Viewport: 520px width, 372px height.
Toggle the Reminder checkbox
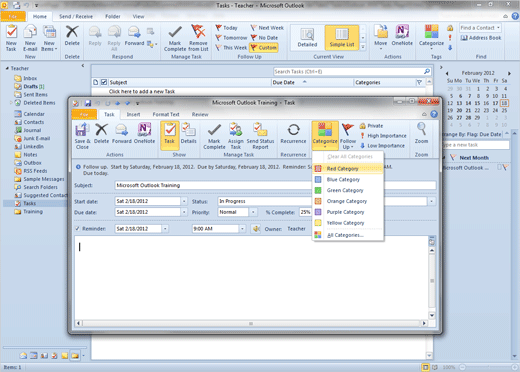pyautogui.click(x=77, y=229)
